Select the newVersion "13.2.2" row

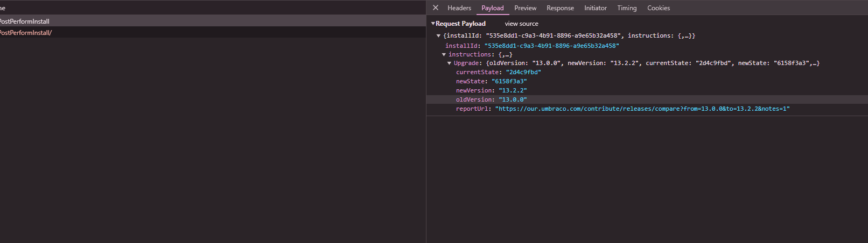click(647, 90)
